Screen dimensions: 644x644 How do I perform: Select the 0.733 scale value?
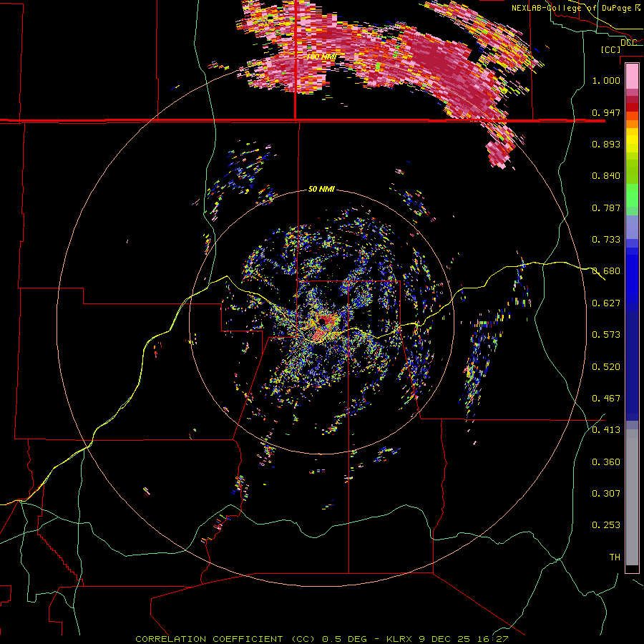(606, 240)
